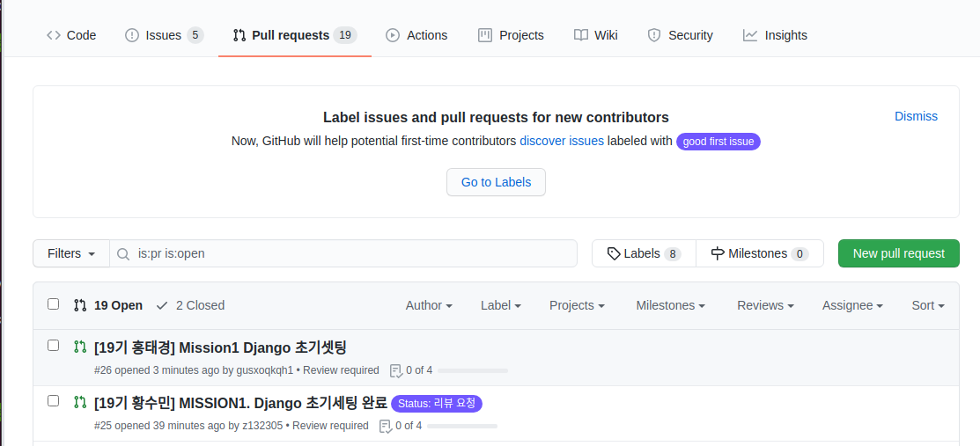Select the checkbox for PR #26
The width and height of the screenshot is (980, 446).
click(x=53, y=346)
